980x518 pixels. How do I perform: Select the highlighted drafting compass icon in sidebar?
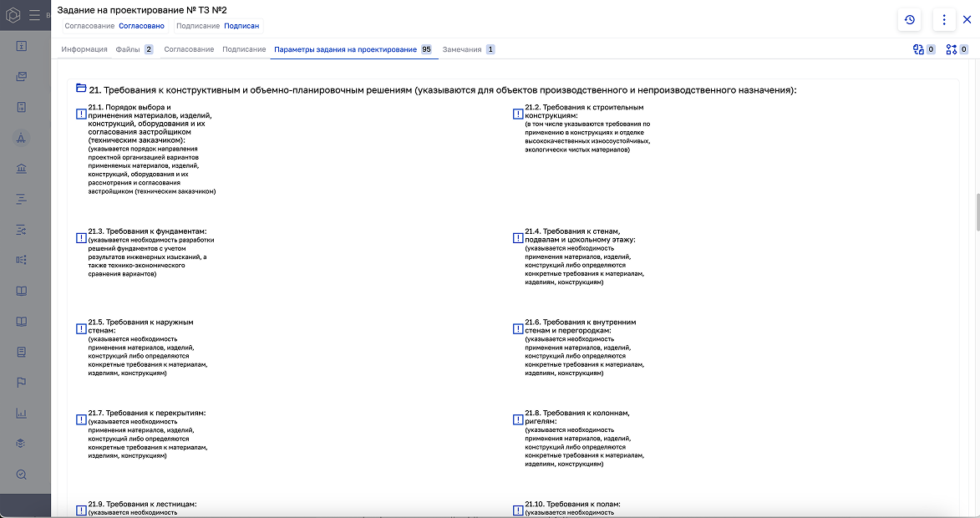[x=21, y=138]
